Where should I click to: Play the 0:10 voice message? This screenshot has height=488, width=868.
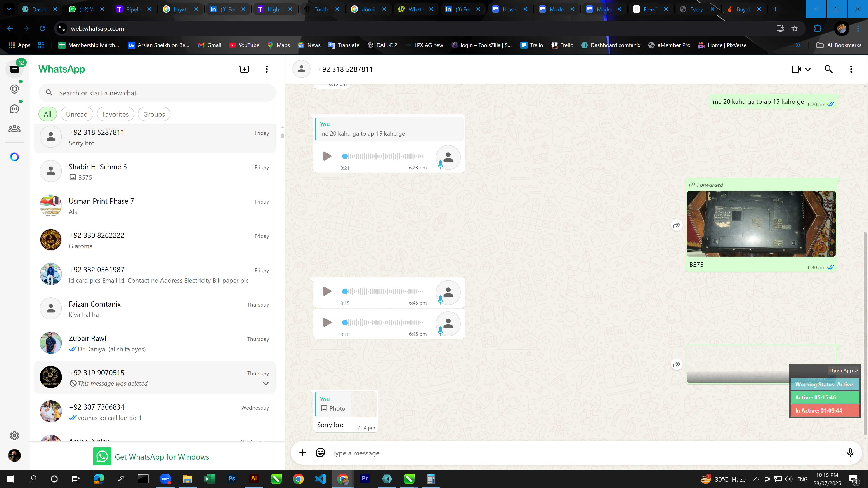tap(327, 322)
